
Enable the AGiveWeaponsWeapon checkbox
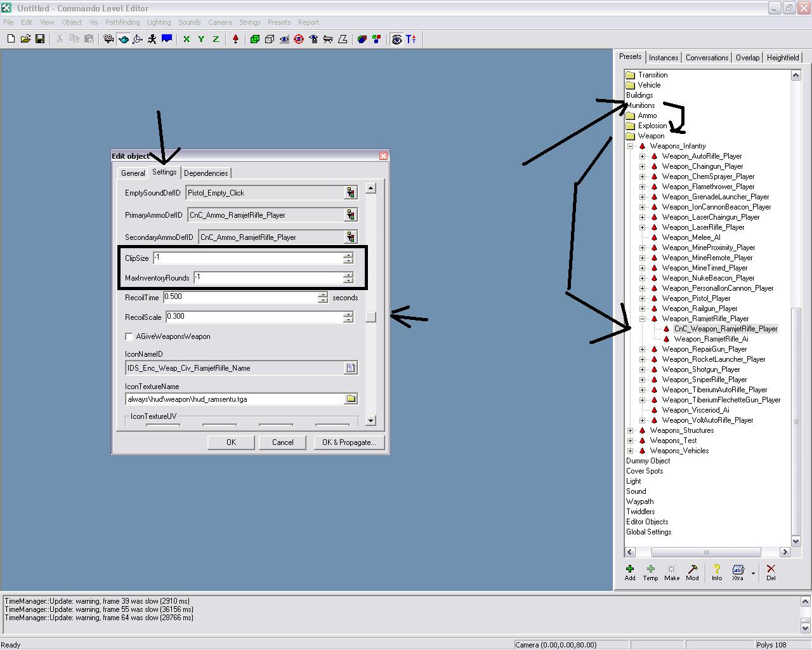[x=129, y=336]
